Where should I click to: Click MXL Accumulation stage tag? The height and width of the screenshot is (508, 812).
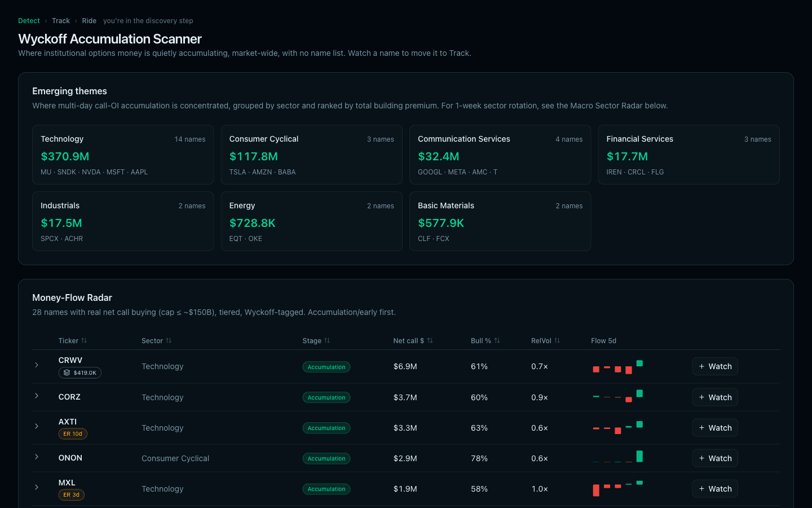326,489
